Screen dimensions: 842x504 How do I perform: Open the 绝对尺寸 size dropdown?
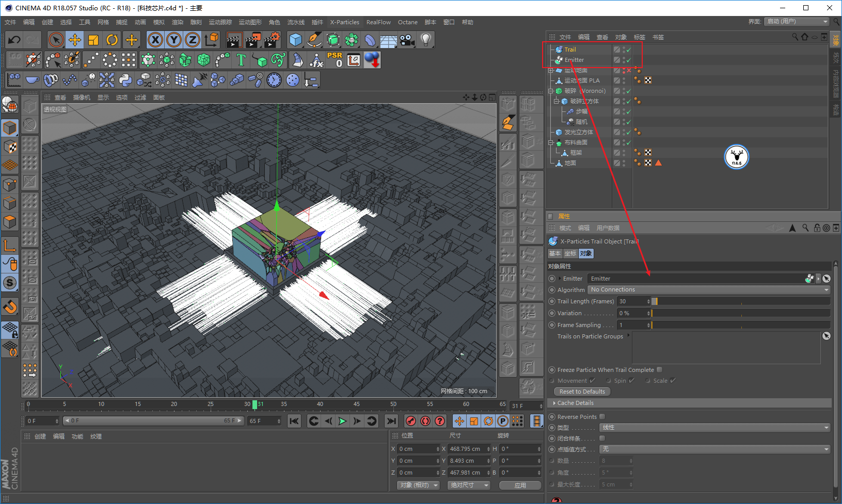click(469, 485)
